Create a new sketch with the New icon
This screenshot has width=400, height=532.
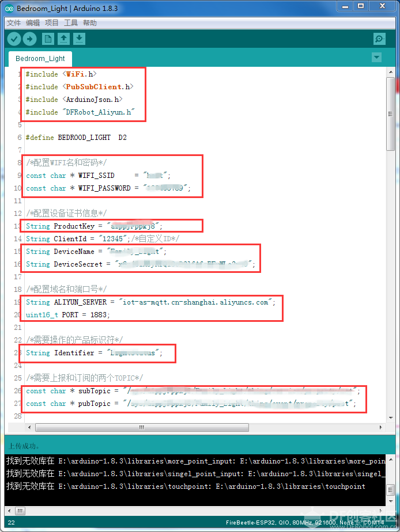(x=48, y=39)
